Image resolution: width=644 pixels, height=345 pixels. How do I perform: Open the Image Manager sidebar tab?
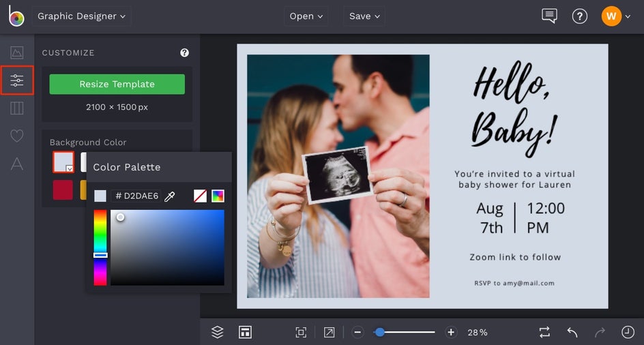click(x=17, y=52)
